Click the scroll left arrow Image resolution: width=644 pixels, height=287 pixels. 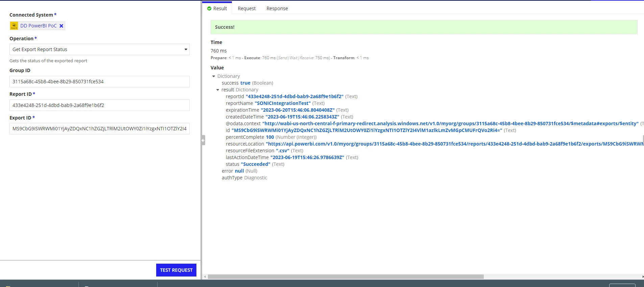tap(205, 277)
